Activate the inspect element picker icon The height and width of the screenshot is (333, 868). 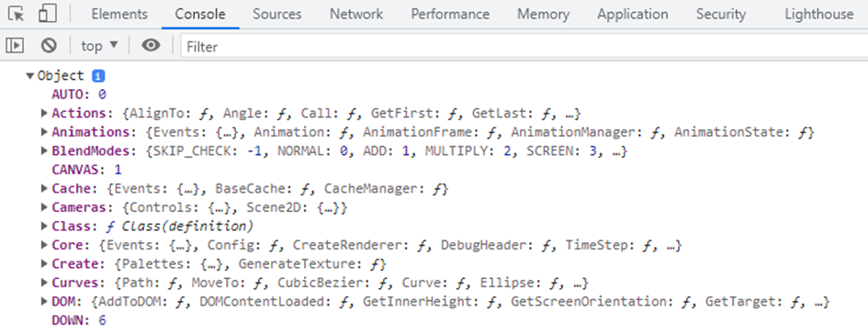17,14
